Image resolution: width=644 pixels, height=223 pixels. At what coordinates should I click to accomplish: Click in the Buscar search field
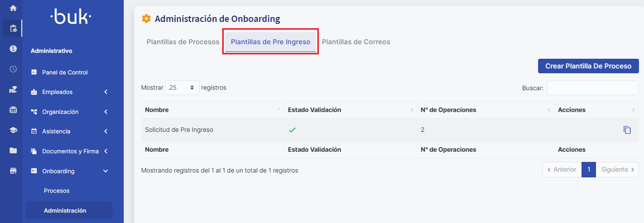592,88
